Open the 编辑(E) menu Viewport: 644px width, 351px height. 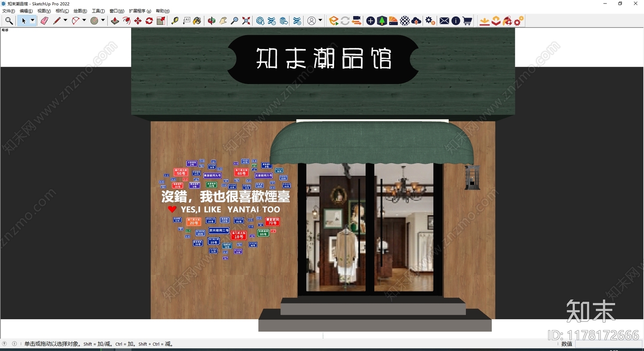coord(26,11)
